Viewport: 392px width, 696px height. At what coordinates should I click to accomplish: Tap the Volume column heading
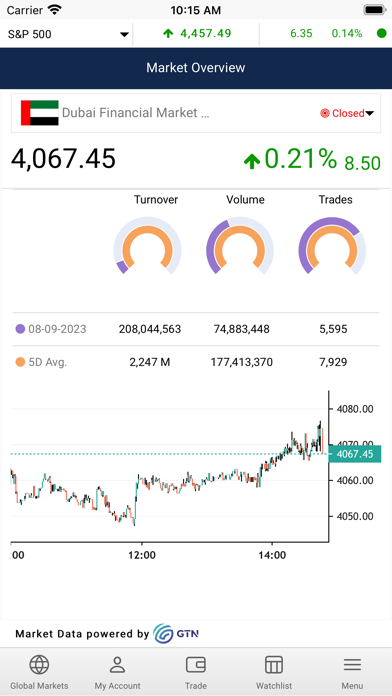245,200
